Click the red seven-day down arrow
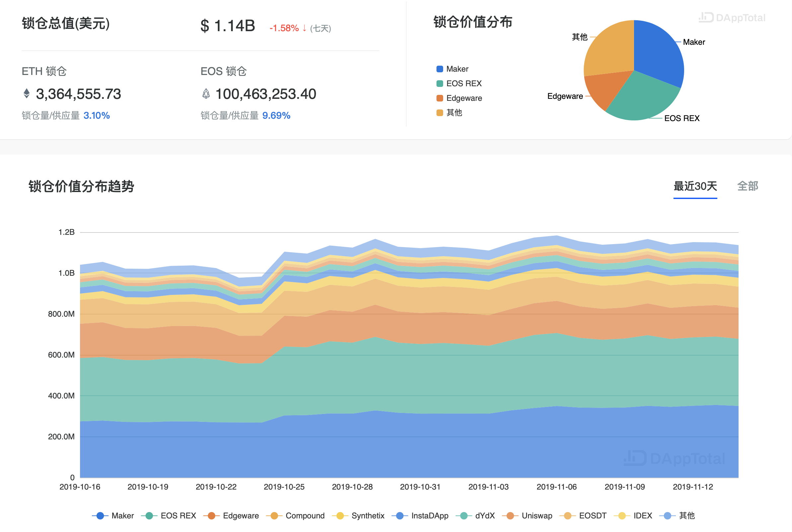The image size is (792, 532). coord(304,28)
